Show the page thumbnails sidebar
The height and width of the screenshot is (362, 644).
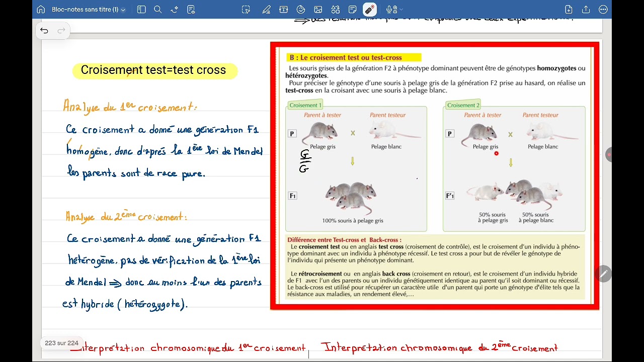[141, 10]
